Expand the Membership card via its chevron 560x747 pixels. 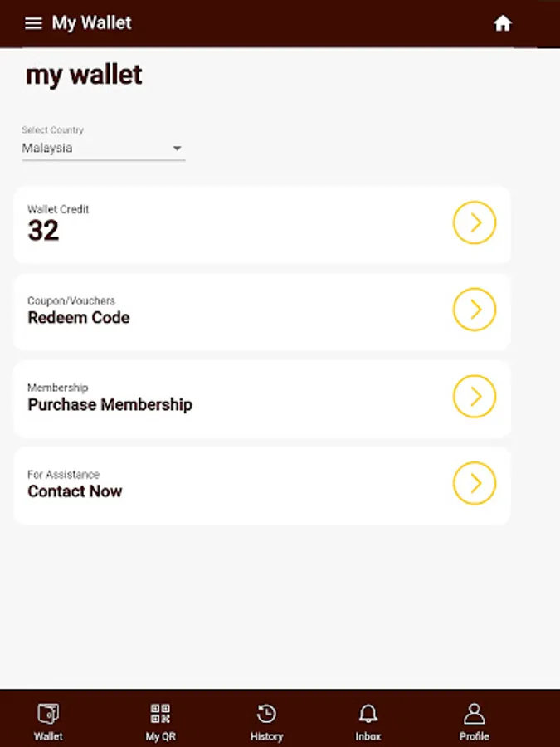tap(474, 397)
